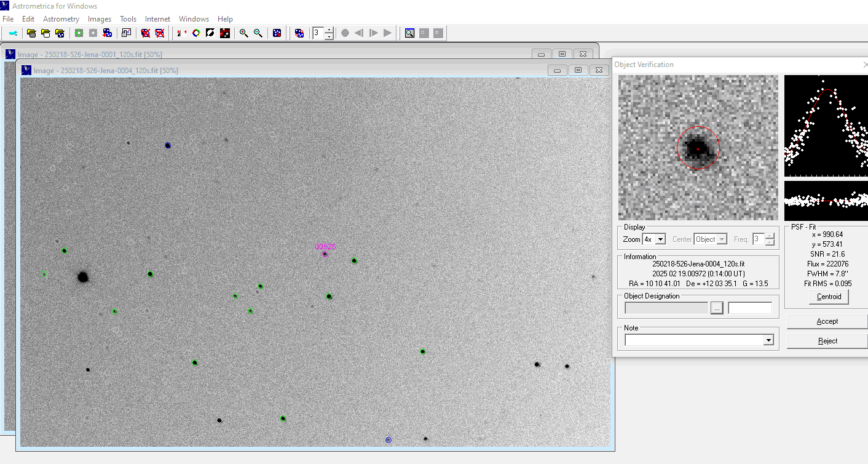Image resolution: width=868 pixels, height=464 pixels.
Task: Click the 'FWHM = 7.8"' value
Action: 827,274
